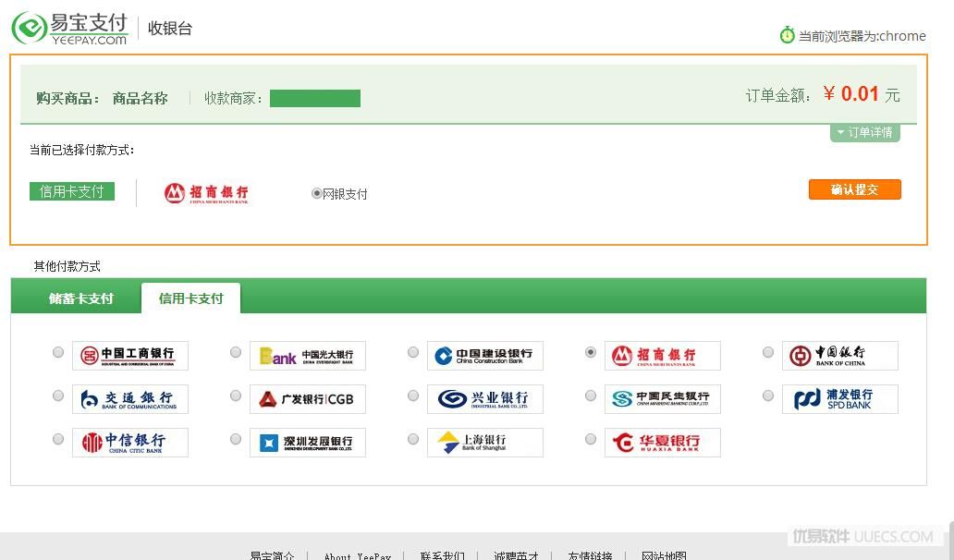Click the 华夏银行 Huaxia Bank logo
954x560 pixels.
coord(663,443)
